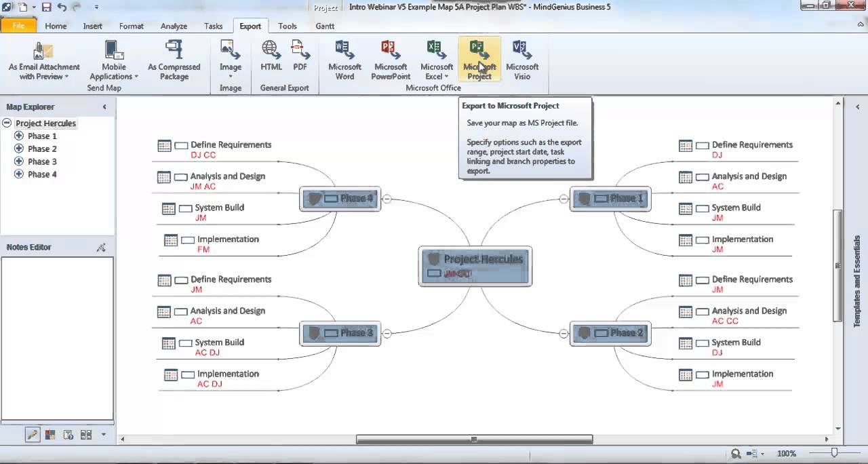Collapse the Map Explorer panel arrow
Viewport: 868px width, 464px height.
point(104,107)
